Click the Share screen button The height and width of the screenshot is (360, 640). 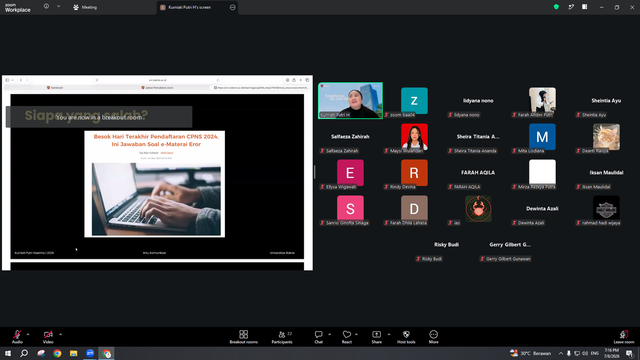[x=376, y=337]
